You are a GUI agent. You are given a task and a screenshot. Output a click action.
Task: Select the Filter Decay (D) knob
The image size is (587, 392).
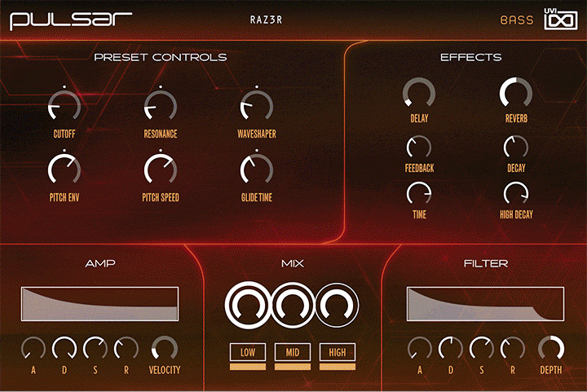pos(451,349)
